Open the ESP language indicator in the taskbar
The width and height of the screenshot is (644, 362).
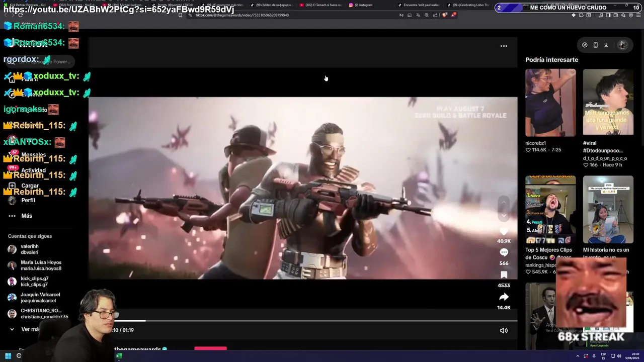pos(603,356)
